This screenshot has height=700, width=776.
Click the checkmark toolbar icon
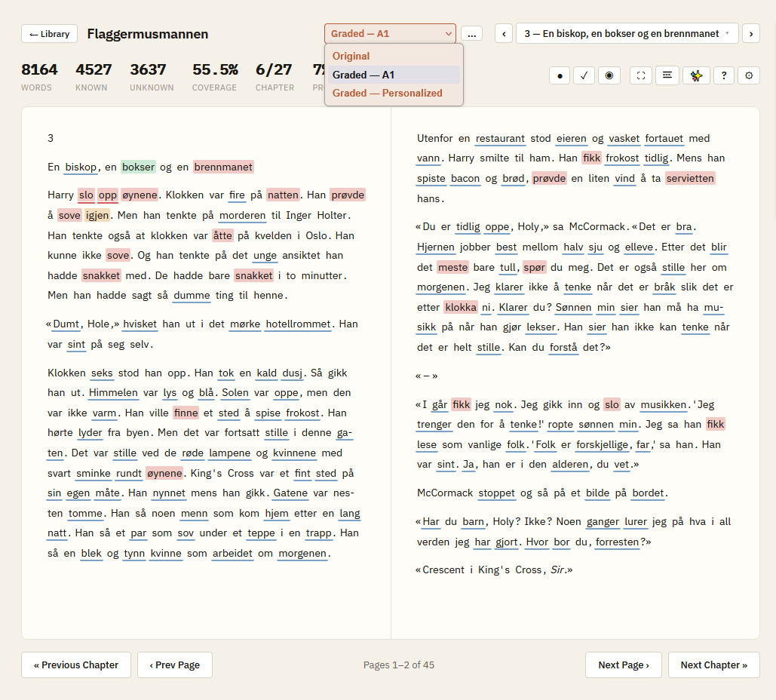584,75
